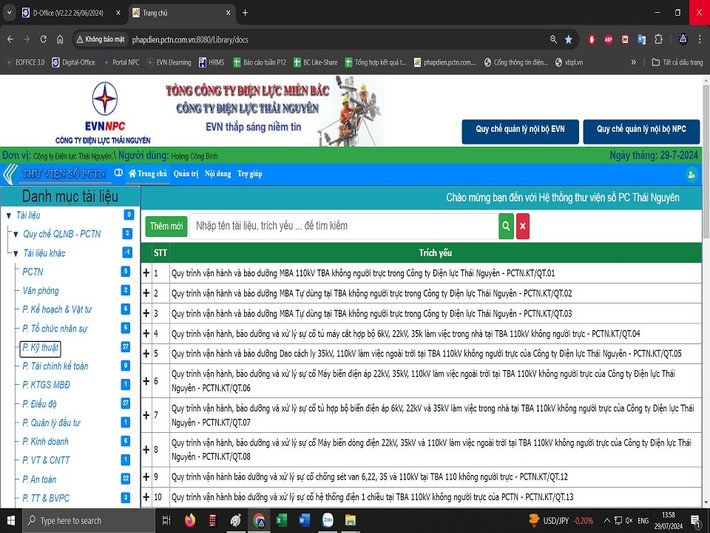This screenshot has height=533, width=710.
Task: Open Quy chế quản lý nội bộ EVN
Action: (x=520, y=131)
